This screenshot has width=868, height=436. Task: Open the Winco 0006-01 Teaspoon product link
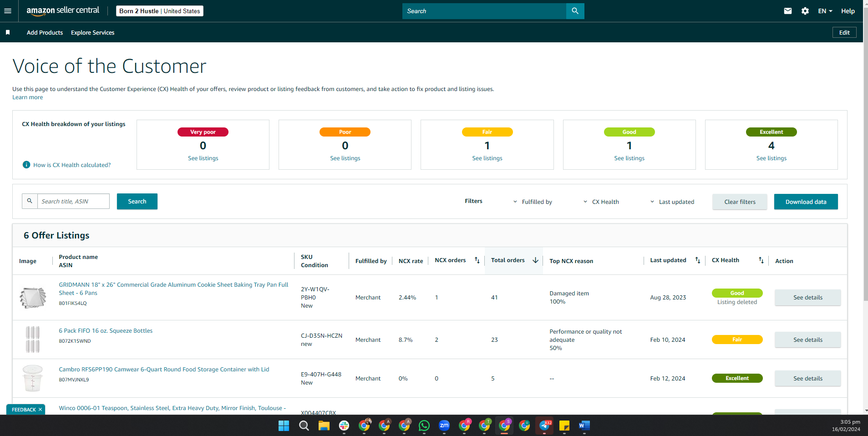[172, 408]
